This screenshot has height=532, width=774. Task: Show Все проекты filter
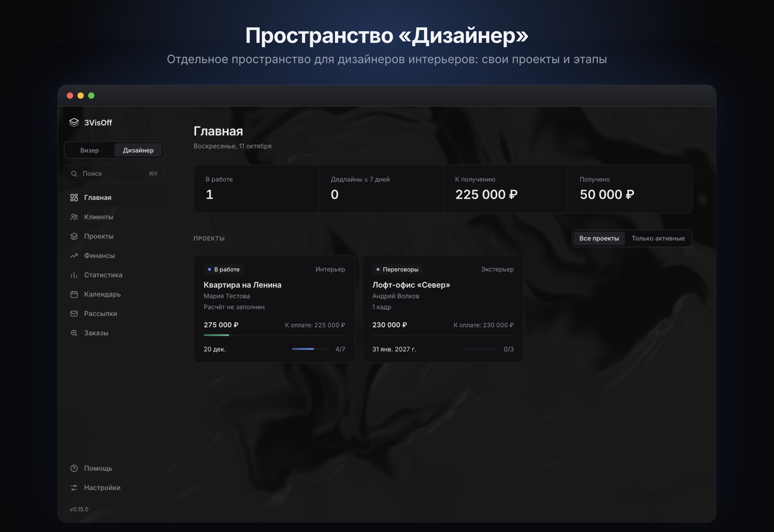(x=599, y=238)
